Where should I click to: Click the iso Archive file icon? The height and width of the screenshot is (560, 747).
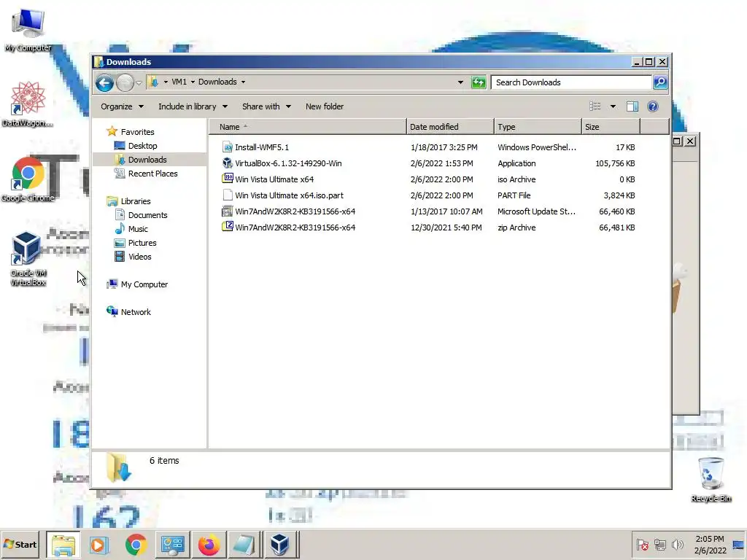click(228, 179)
